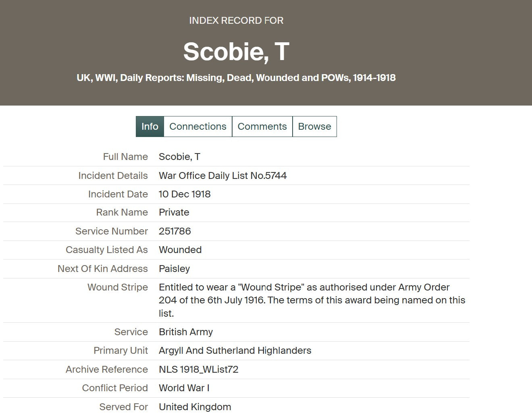The width and height of the screenshot is (532, 415).
Task: Click the World War I conflict value
Action: click(x=184, y=388)
